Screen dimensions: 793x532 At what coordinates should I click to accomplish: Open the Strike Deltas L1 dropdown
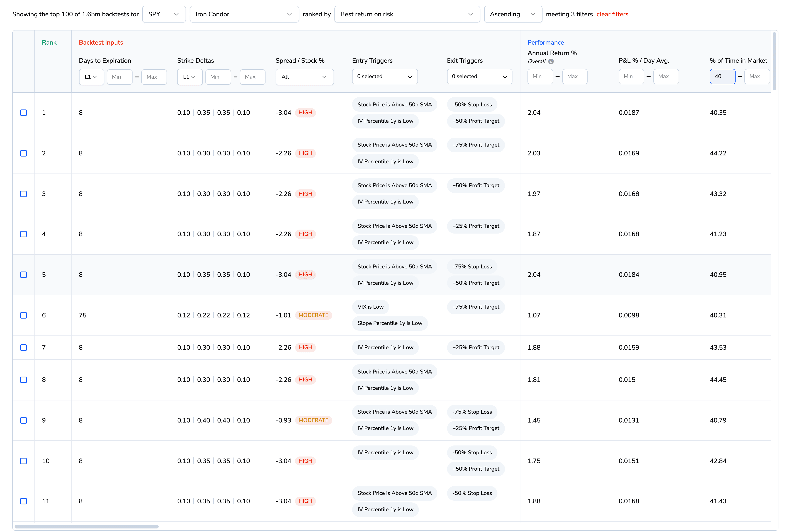tap(190, 77)
